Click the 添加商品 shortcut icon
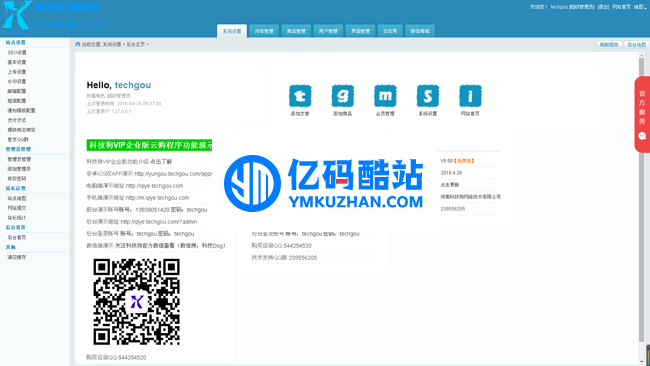The width and height of the screenshot is (650, 366). click(342, 96)
